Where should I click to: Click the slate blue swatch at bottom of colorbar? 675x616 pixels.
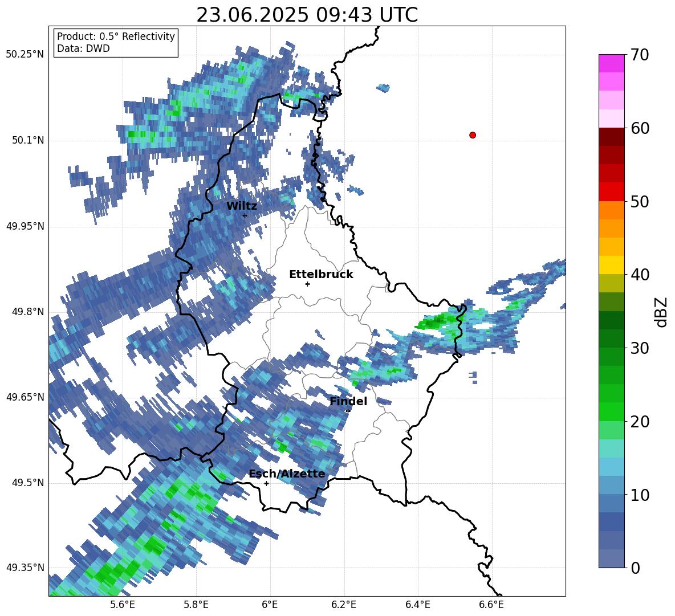pyautogui.click(x=611, y=558)
